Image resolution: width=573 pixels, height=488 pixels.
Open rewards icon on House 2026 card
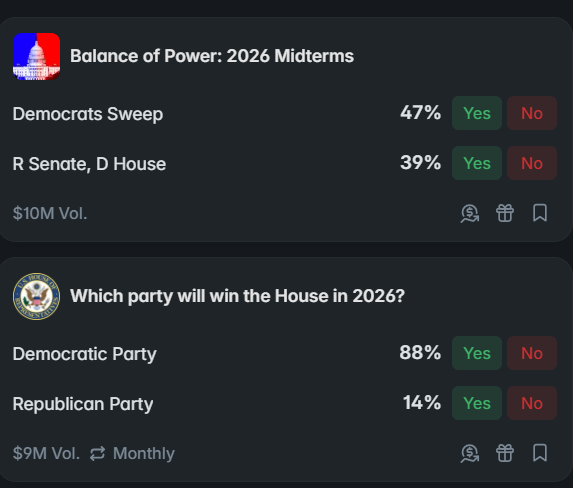click(470, 454)
